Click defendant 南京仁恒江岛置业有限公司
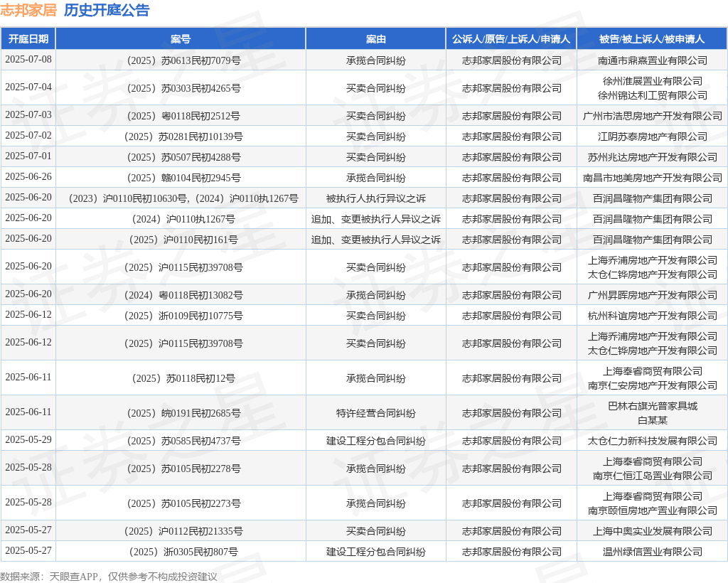Image resolution: width=728 pixels, height=583 pixels. coord(653,476)
